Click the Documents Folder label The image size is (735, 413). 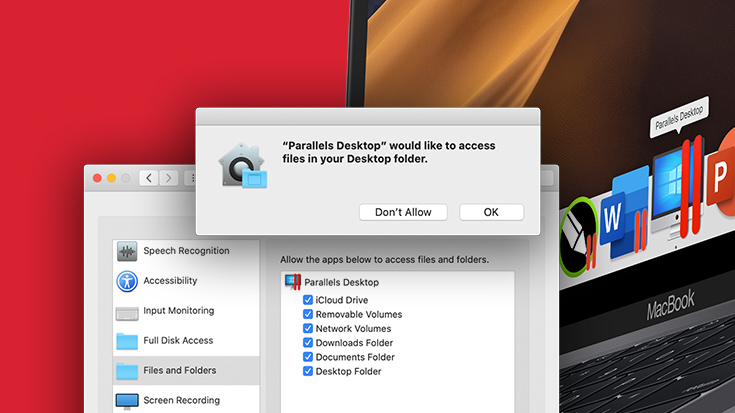[x=355, y=357]
